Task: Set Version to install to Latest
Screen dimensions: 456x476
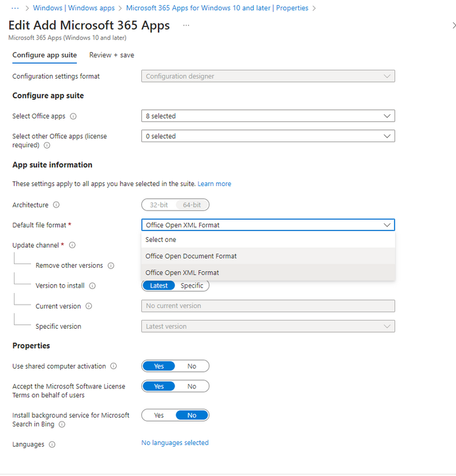Action: [159, 286]
